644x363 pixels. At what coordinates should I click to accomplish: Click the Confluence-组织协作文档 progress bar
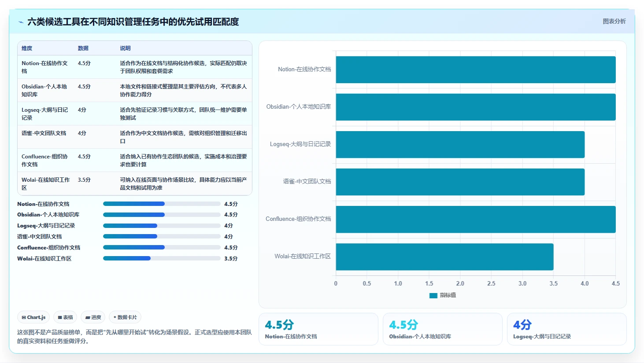tap(162, 247)
